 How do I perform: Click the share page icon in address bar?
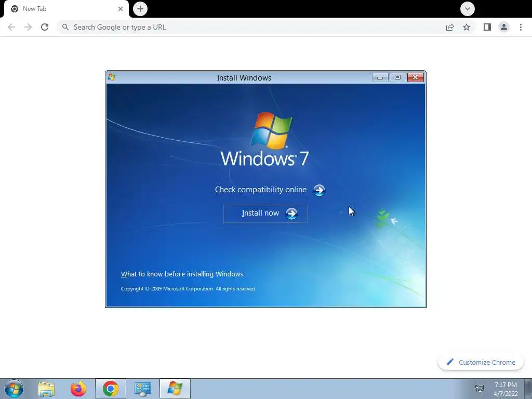pyautogui.click(x=450, y=27)
